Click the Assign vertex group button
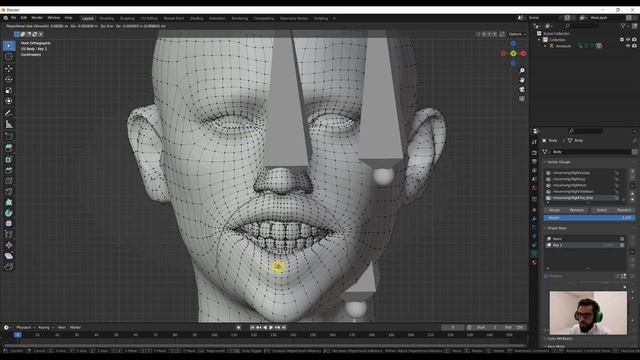The width and height of the screenshot is (640, 360). tap(554, 210)
